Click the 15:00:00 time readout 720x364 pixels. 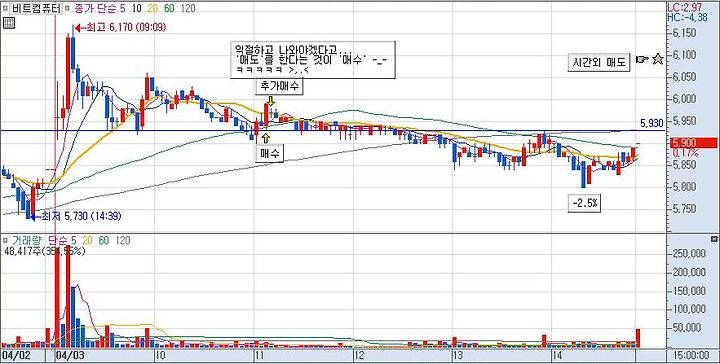pos(693,356)
